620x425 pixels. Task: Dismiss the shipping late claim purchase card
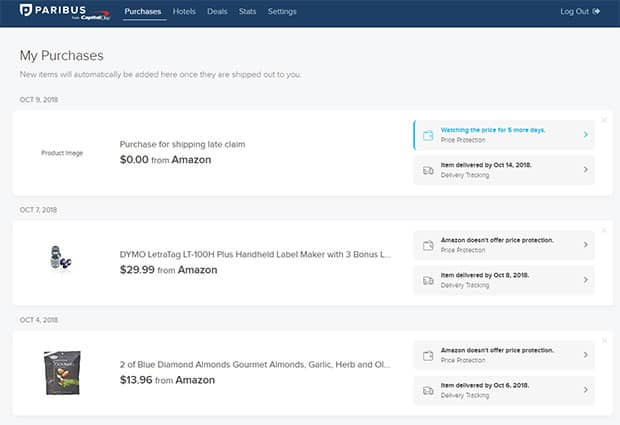click(x=604, y=120)
